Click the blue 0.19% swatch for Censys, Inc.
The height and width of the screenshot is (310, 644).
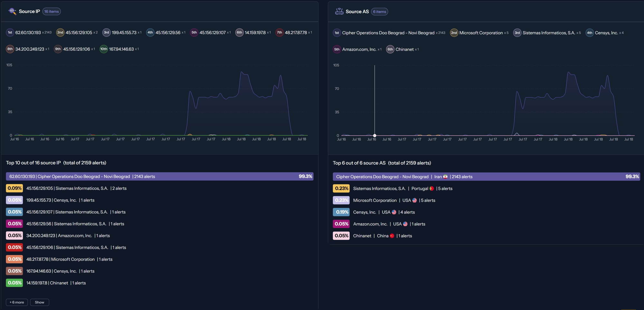341,212
